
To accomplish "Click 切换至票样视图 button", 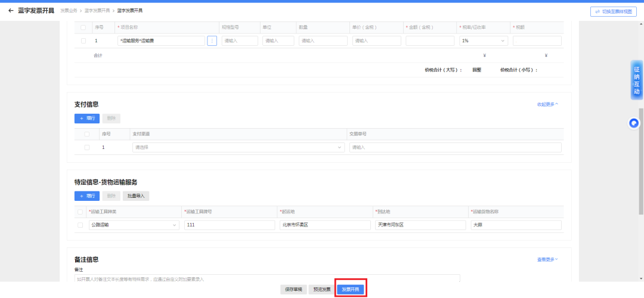I will pos(614,12).
